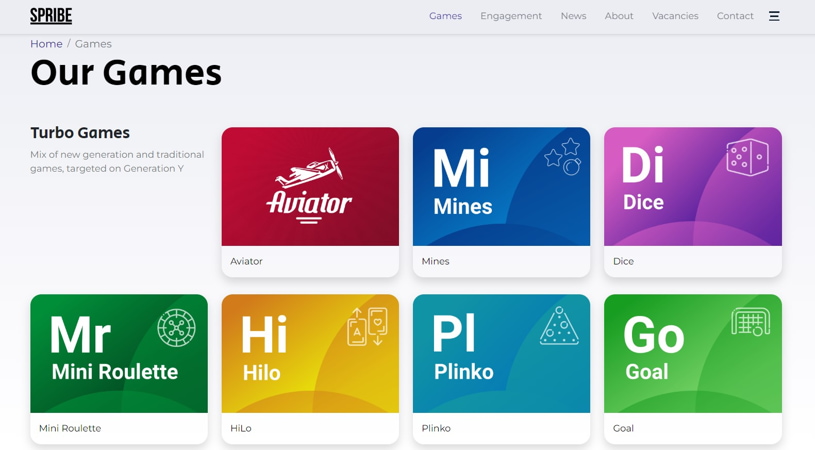Open the large 'Pl' Plinko card text
Viewport: 815px width, 450px height.
[x=454, y=333]
